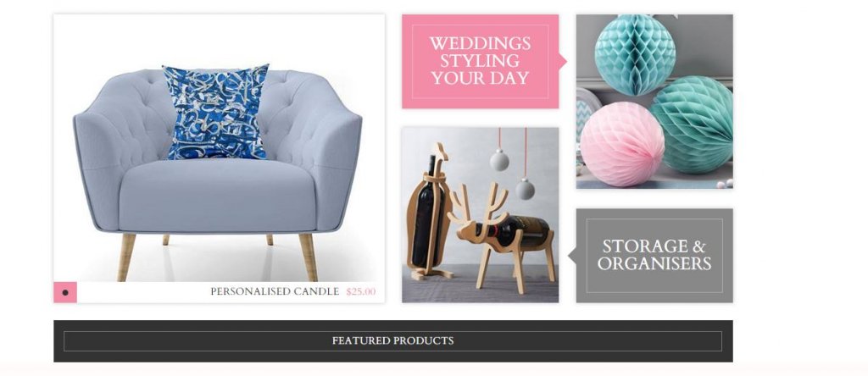Click the penguin-shaped wooden bottle holder
This screenshot has width=868, height=376.
(428, 213)
